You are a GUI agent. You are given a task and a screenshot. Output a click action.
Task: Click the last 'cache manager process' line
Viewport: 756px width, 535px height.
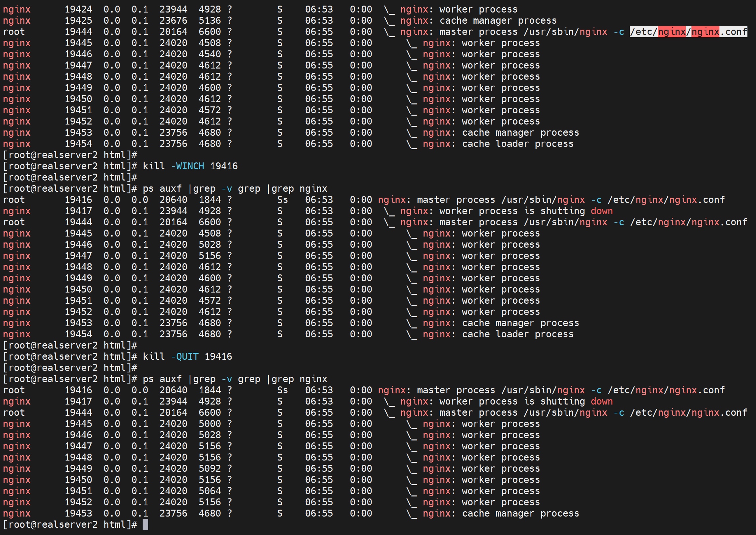[520, 513]
